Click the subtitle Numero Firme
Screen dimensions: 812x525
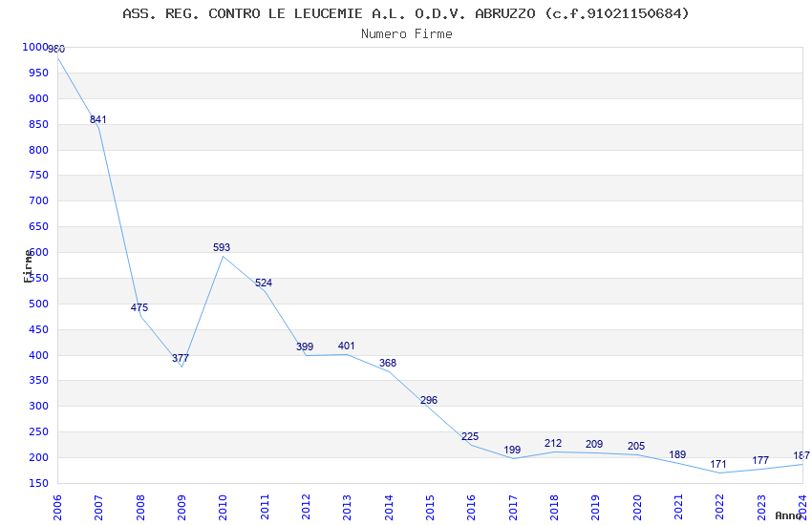407,33
